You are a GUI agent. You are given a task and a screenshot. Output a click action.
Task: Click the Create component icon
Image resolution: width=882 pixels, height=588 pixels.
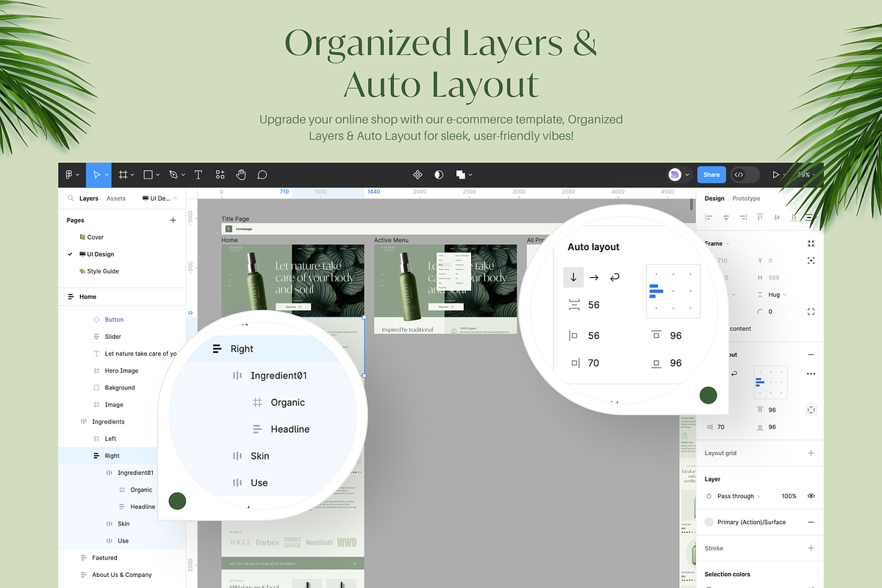pos(417,175)
